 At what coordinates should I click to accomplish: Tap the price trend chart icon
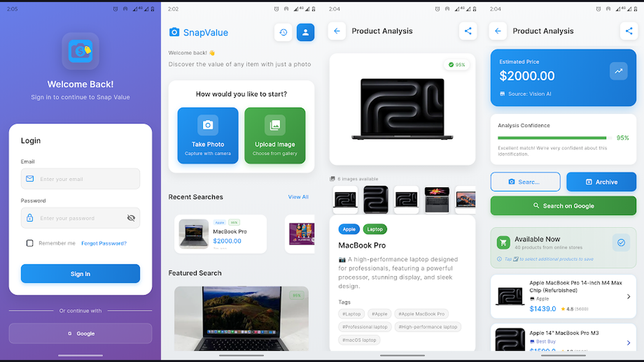(619, 71)
